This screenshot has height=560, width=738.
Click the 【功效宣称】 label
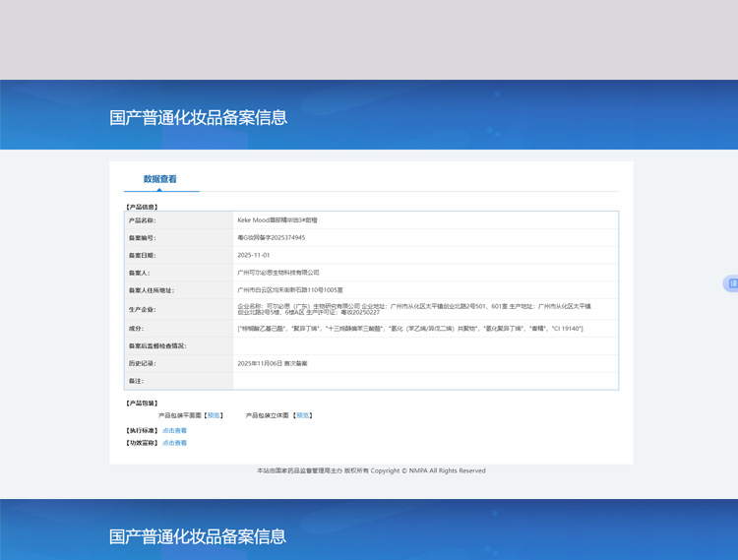[142, 443]
